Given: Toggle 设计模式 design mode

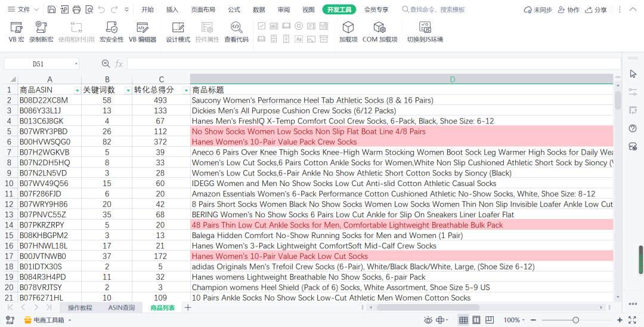Looking at the screenshot, I should tap(178, 32).
